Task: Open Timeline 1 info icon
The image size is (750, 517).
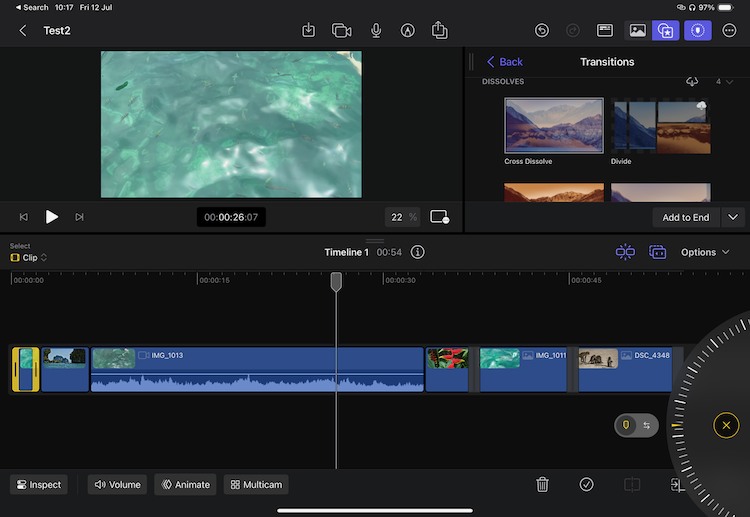Action: (x=417, y=252)
